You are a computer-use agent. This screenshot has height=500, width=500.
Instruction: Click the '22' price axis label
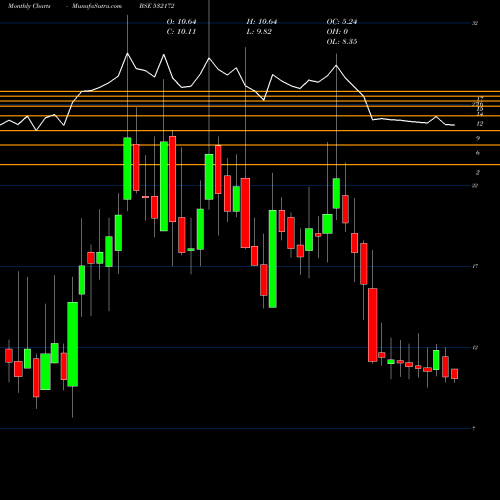(x=475, y=186)
